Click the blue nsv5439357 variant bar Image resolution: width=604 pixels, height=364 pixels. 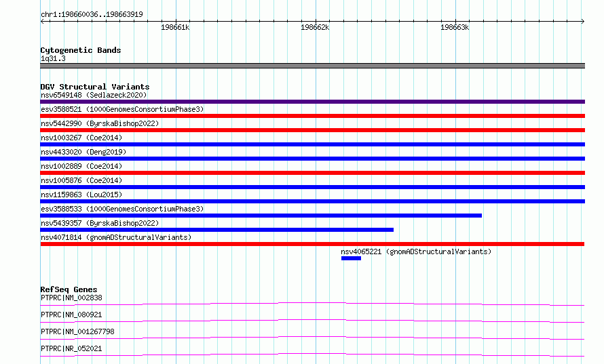(x=217, y=230)
